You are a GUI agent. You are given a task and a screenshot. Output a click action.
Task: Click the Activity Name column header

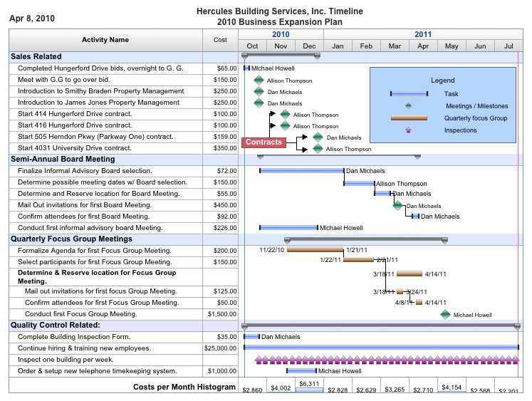pyautogui.click(x=105, y=40)
